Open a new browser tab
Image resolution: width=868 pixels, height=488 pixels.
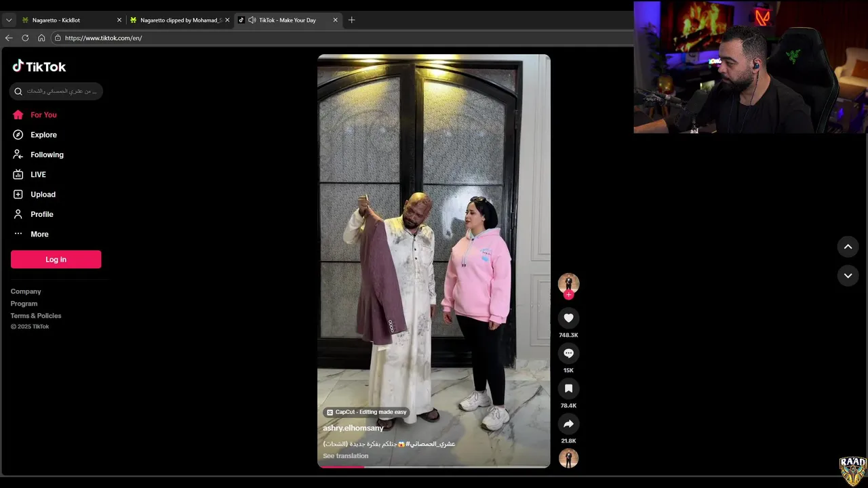point(351,20)
